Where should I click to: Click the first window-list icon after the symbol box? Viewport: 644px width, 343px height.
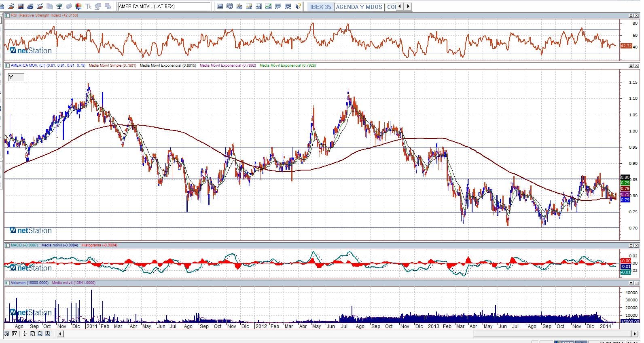[220, 6]
